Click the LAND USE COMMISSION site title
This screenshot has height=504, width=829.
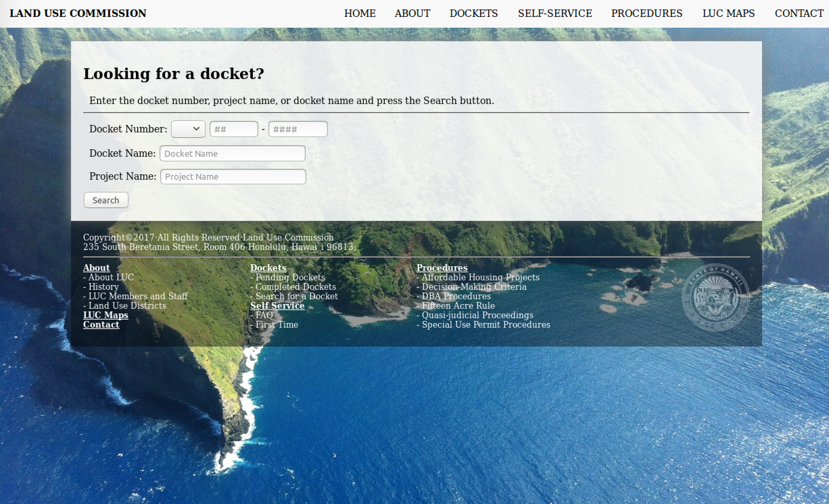pyautogui.click(x=78, y=14)
